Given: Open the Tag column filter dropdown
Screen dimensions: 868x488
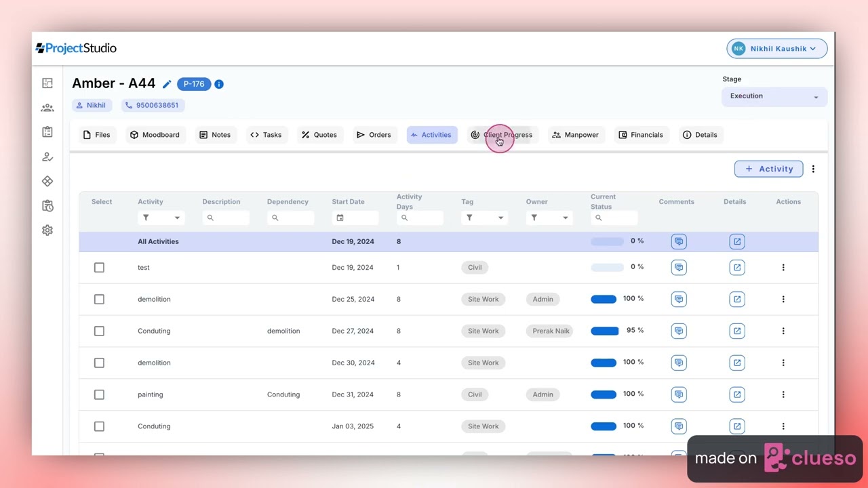Looking at the screenshot, I should point(484,218).
